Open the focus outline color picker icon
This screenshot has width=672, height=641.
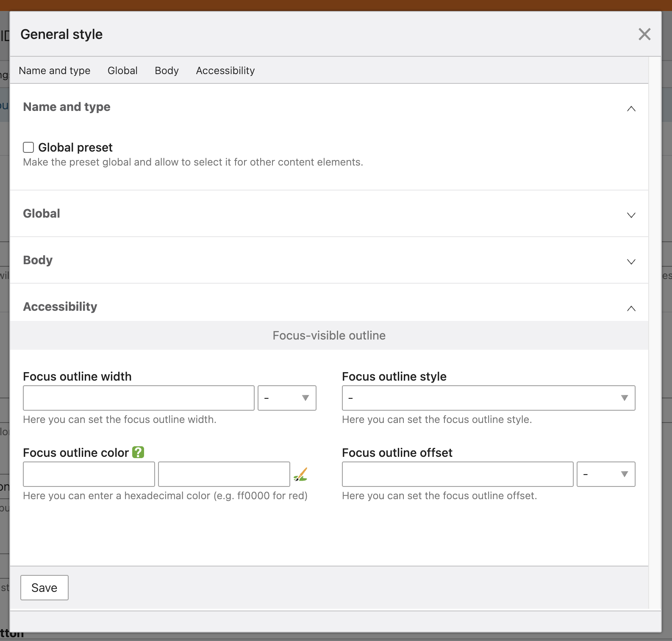(x=300, y=475)
